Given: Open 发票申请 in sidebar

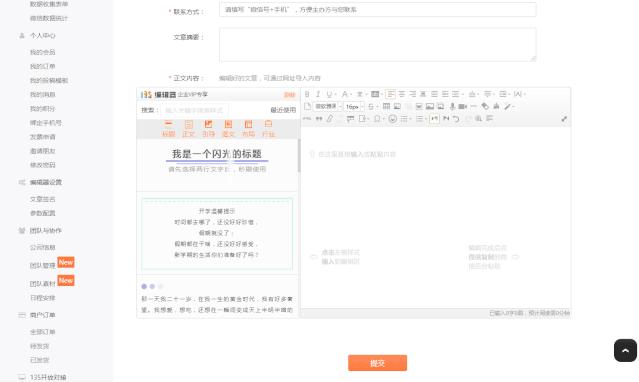Looking at the screenshot, I should click(42, 137).
